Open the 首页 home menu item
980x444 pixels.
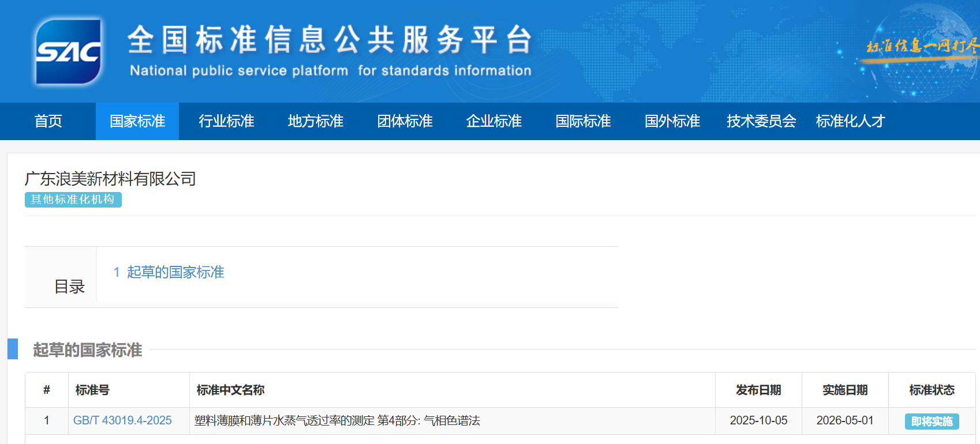pyautogui.click(x=48, y=121)
